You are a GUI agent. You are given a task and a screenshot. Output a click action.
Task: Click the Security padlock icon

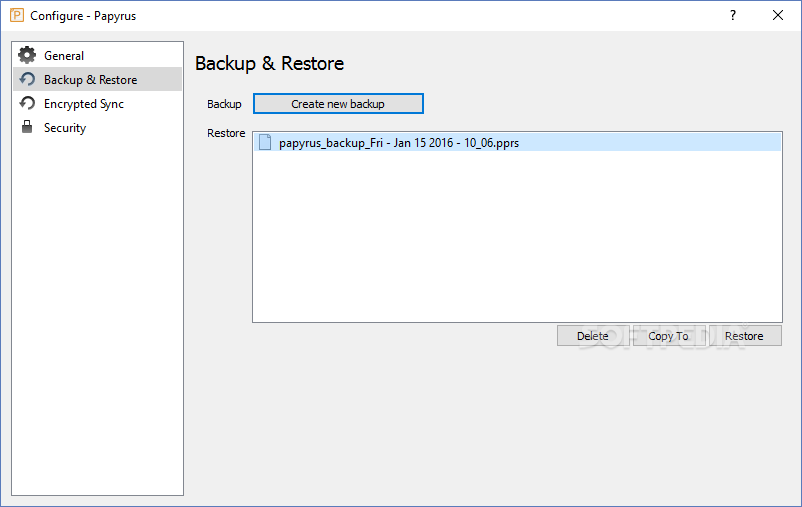click(x=27, y=127)
